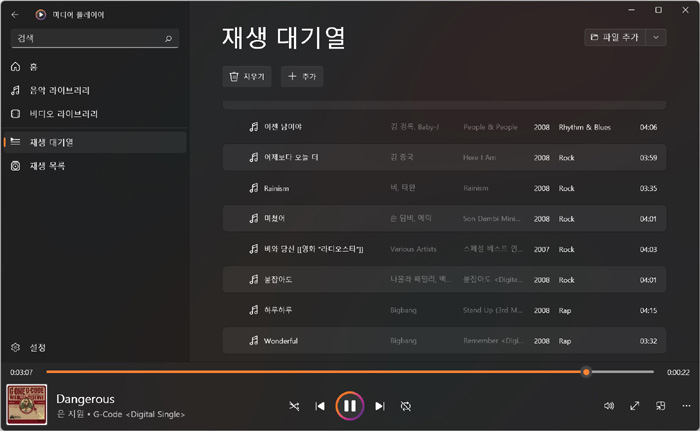Focus the 검색 search field
The image size is (700, 431).
[x=95, y=38]
